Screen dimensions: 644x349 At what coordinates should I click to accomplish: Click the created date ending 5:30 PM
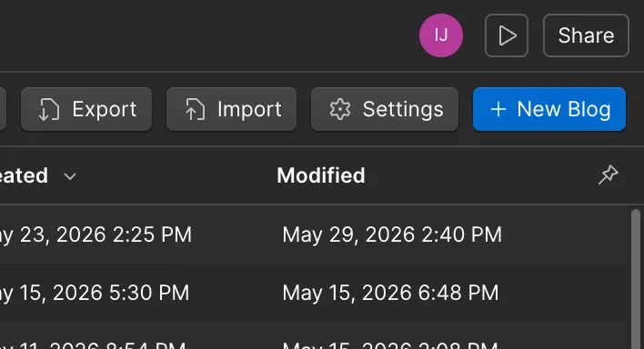tap(95, 293)
